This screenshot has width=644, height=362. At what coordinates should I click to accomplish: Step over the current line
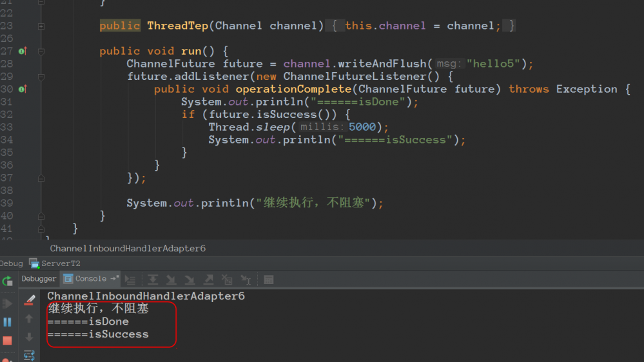153,280
